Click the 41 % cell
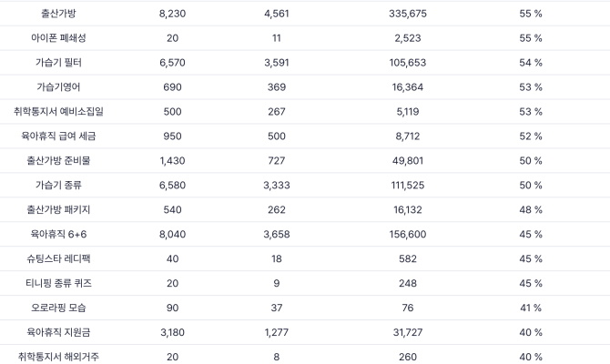The width and height of the screenshot is (610, 364). tap(531, 308)
